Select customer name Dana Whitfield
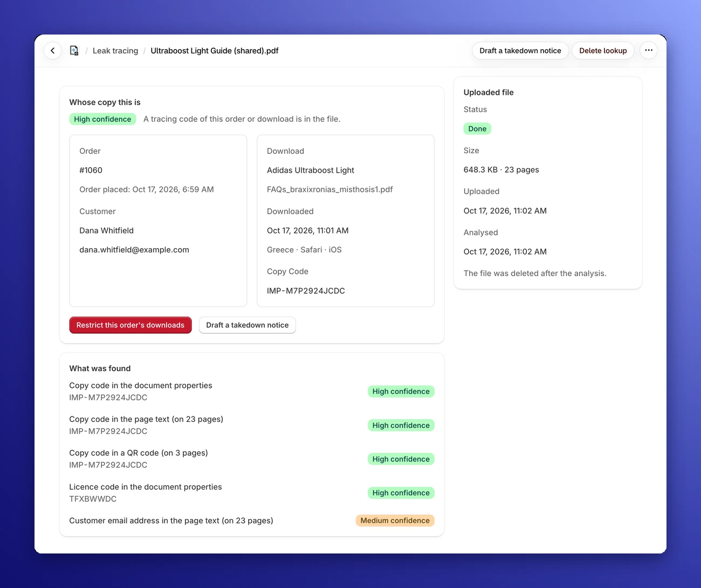The height and width of the screenshot is (588, 701). coord(106,231)
